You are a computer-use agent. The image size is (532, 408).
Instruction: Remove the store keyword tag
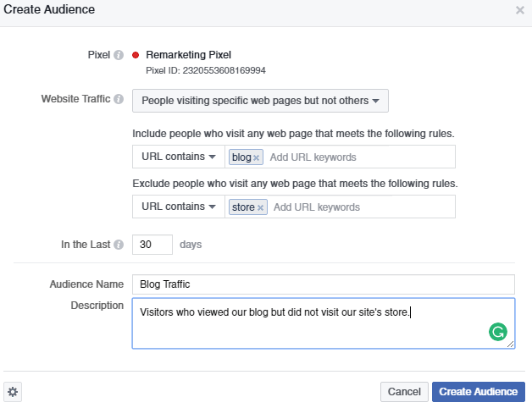point(260,207)
